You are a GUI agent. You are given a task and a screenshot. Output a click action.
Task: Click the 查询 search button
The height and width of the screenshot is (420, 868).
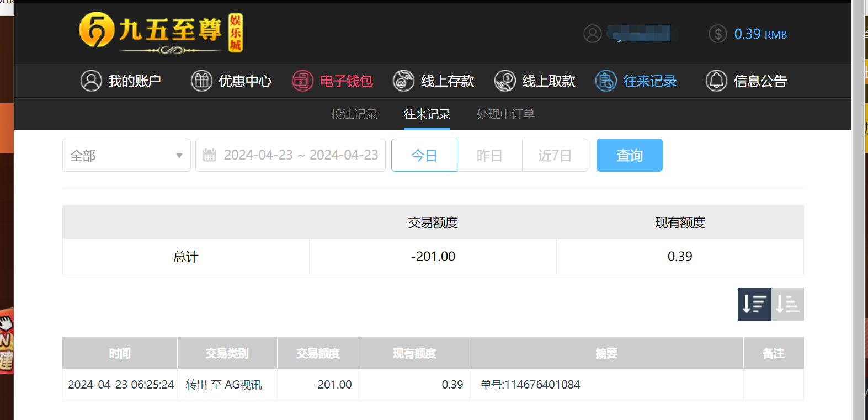(630, 155)
